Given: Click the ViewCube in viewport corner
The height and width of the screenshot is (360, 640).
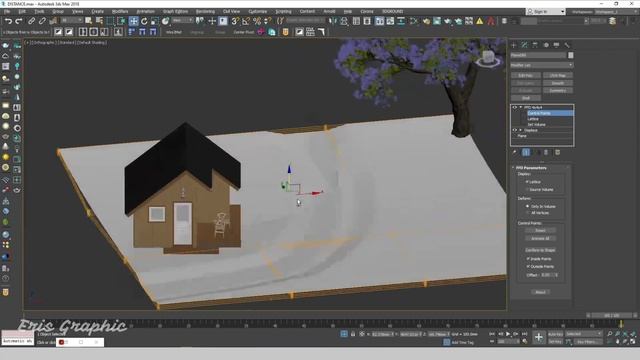Looking at the screenshot, I should [x=488, y=59].
